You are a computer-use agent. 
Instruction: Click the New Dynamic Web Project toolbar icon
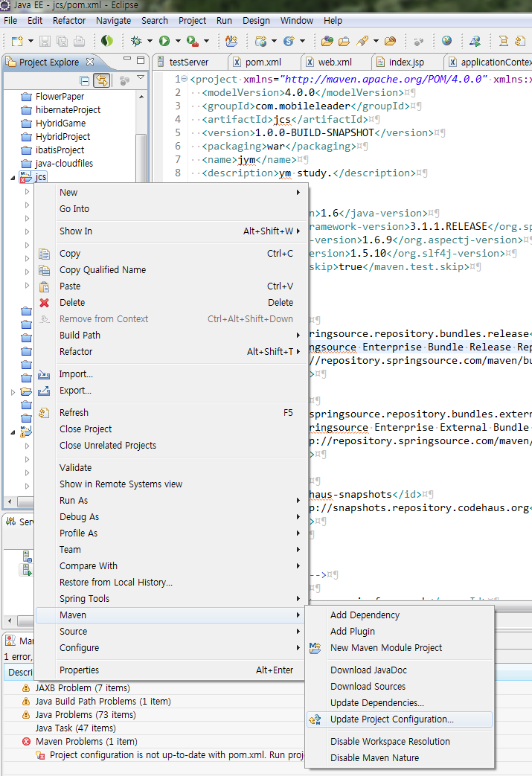pos(261,41)
